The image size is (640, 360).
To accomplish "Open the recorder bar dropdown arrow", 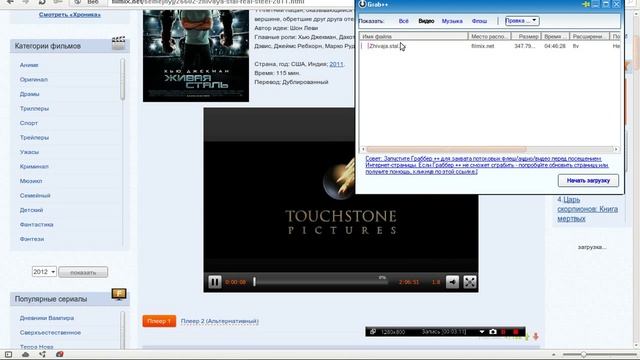I will pos(482,332).
